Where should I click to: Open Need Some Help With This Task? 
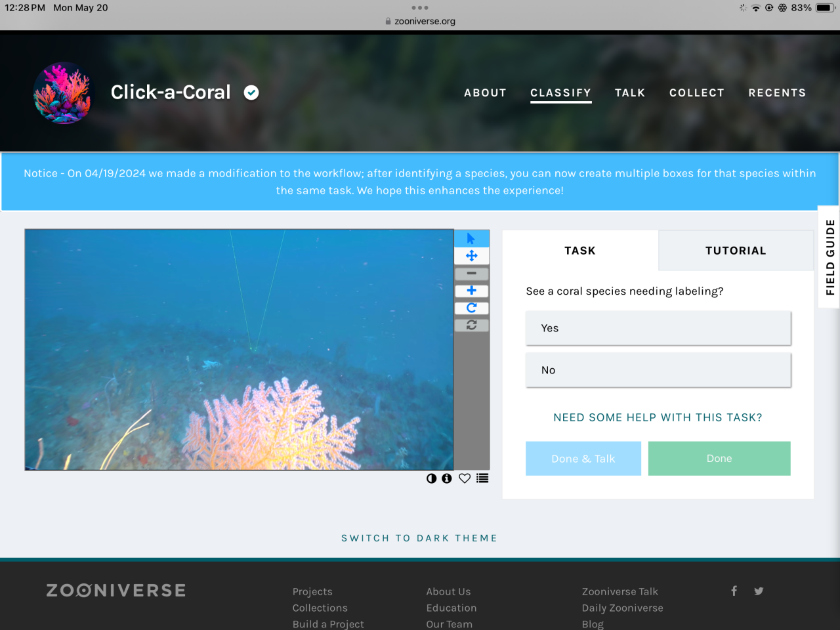point(658,417)
